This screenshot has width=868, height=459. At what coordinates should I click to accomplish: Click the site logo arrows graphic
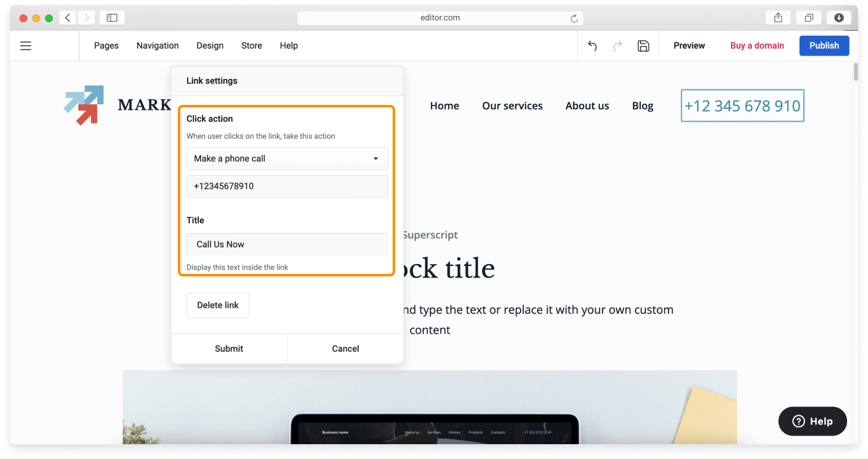point(84,105)
